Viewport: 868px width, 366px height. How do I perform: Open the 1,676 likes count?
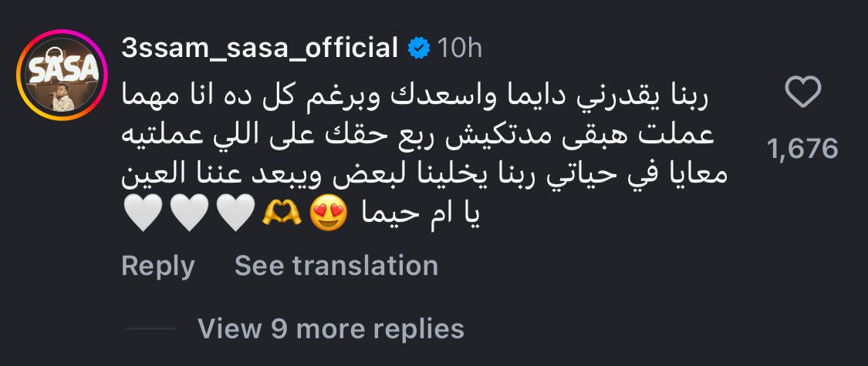tap(802, 148)
